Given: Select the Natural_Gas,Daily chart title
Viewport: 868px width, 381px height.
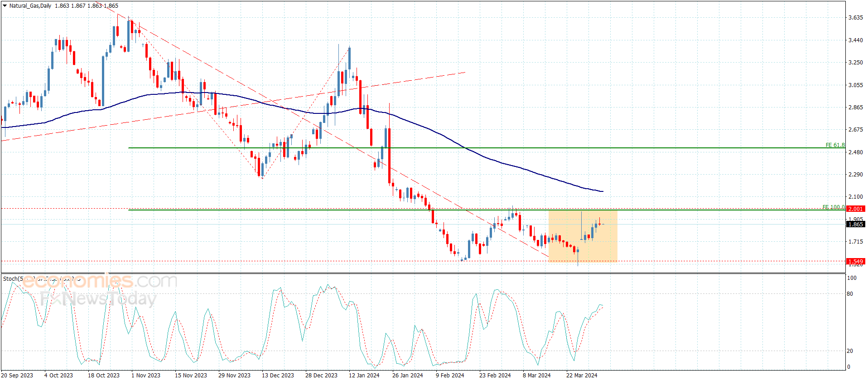Looking at the screenshot, I should pyautogui.click(x=30, y=6).
